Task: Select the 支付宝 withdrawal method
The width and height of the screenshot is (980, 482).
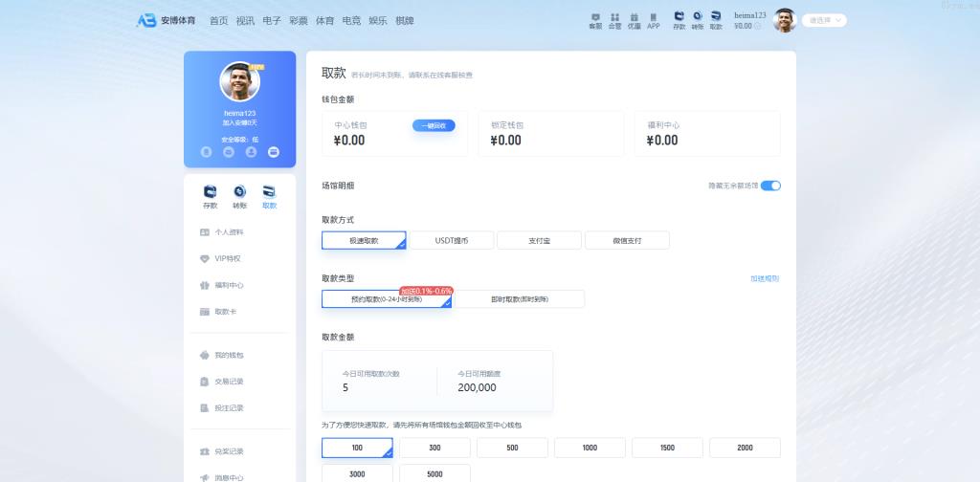Action: [539, 240]
